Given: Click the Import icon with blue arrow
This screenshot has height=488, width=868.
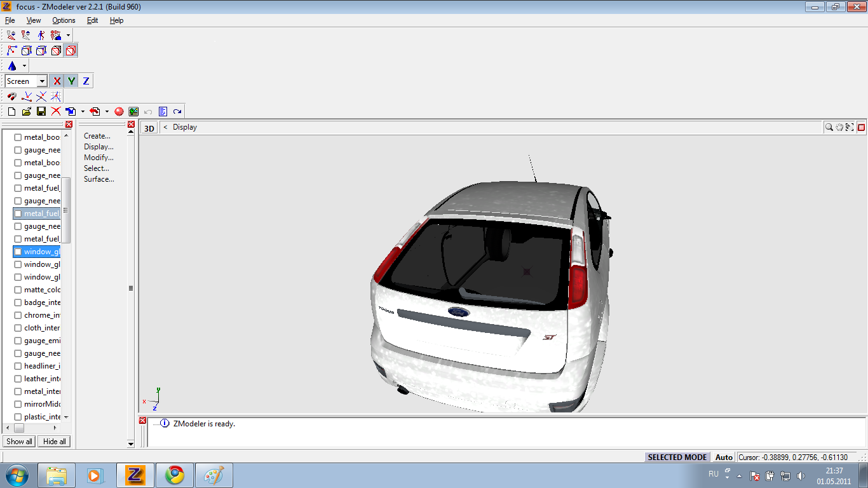Looking at the screenshot, I should tap(71, 111).
